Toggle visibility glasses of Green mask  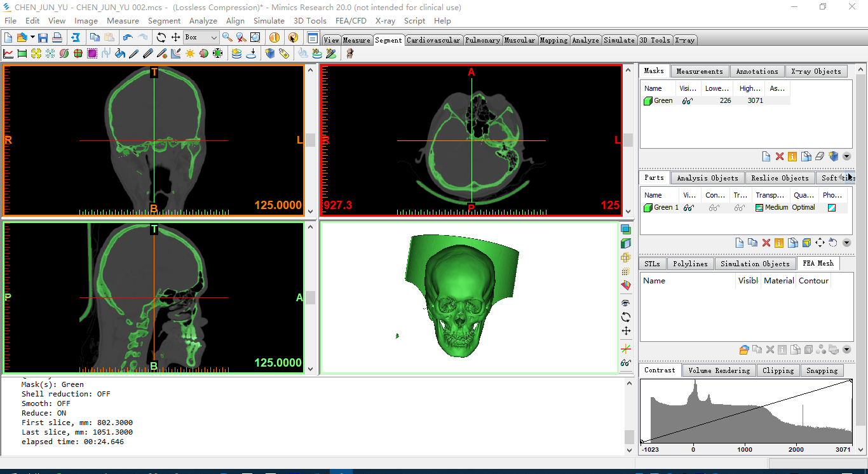tap(687, 100)
